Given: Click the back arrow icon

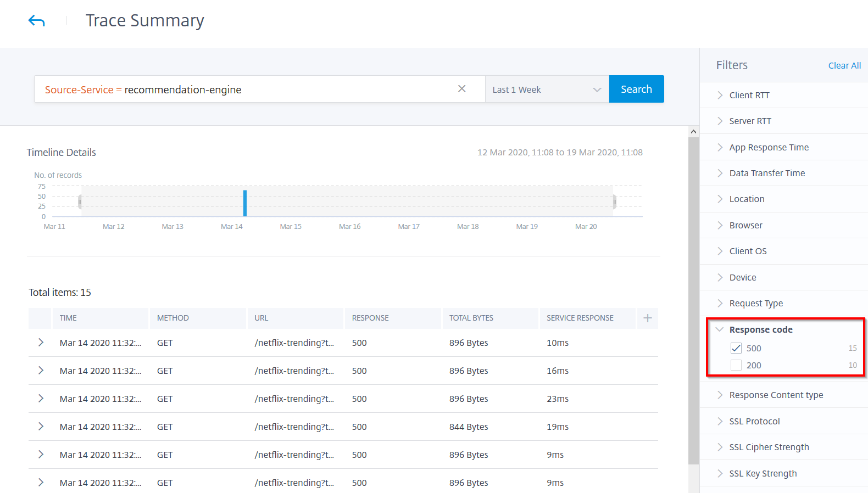Looking at the screenshot, I should coord(36,21).
